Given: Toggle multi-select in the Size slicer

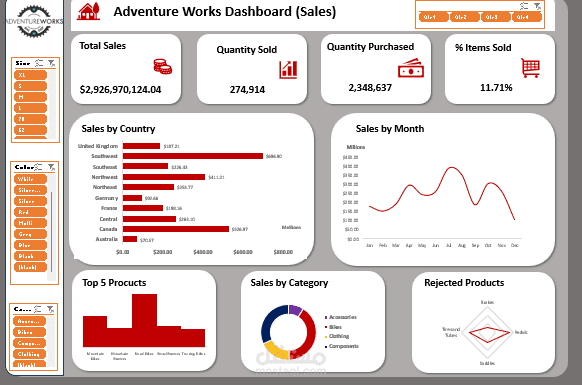Looking at the screenshot, I should (x=39, y=63).
